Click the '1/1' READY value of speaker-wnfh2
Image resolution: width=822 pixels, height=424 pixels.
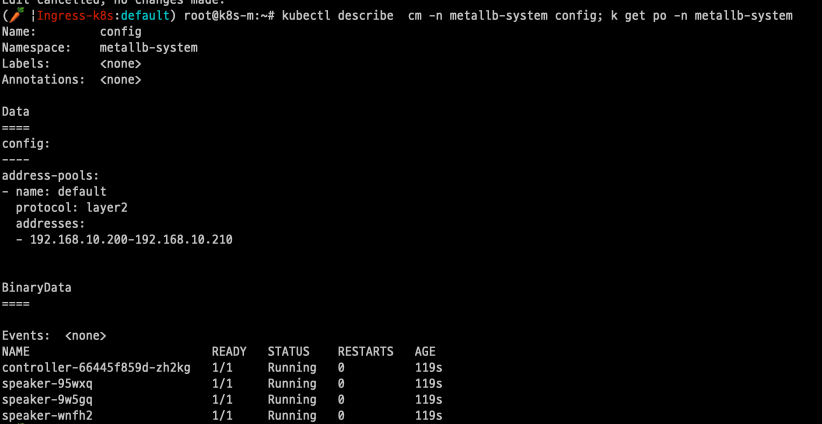click(x=222, y=416)
